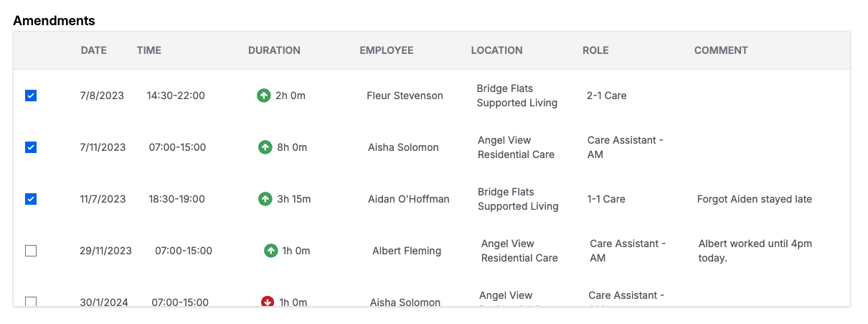The height and width of the screenshot is (324, 868).
Task: Sort by the DATE column header
Action: click(94, 50)
